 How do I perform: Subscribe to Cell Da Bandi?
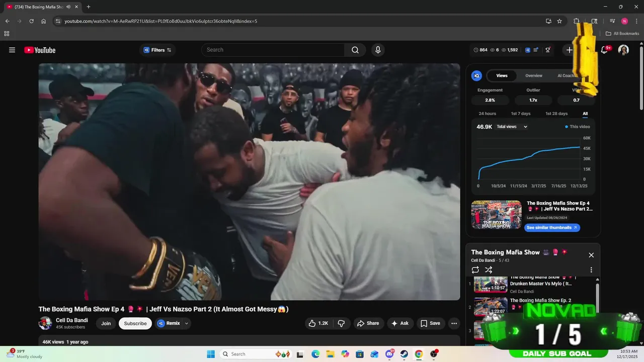point(135,323)
